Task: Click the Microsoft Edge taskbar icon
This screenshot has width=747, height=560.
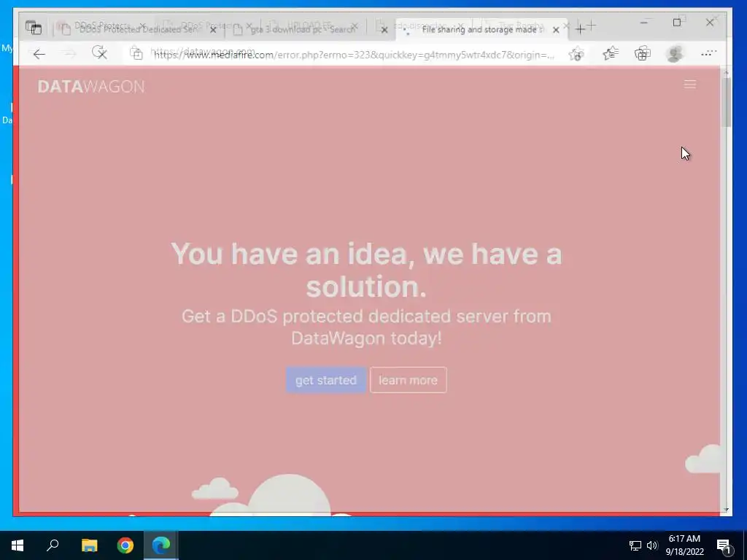Action: click(x=161, y=545)
